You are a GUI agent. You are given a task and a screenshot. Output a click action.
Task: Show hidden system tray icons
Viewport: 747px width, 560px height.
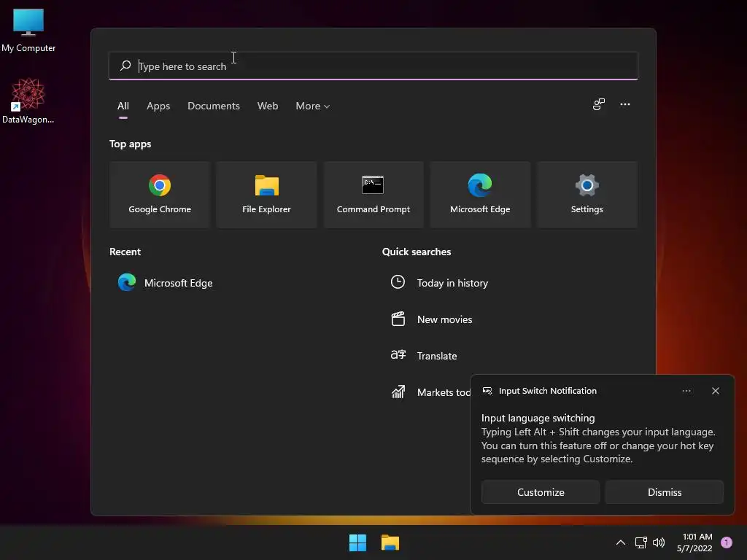pyautogui.click(x=620, y=542)
